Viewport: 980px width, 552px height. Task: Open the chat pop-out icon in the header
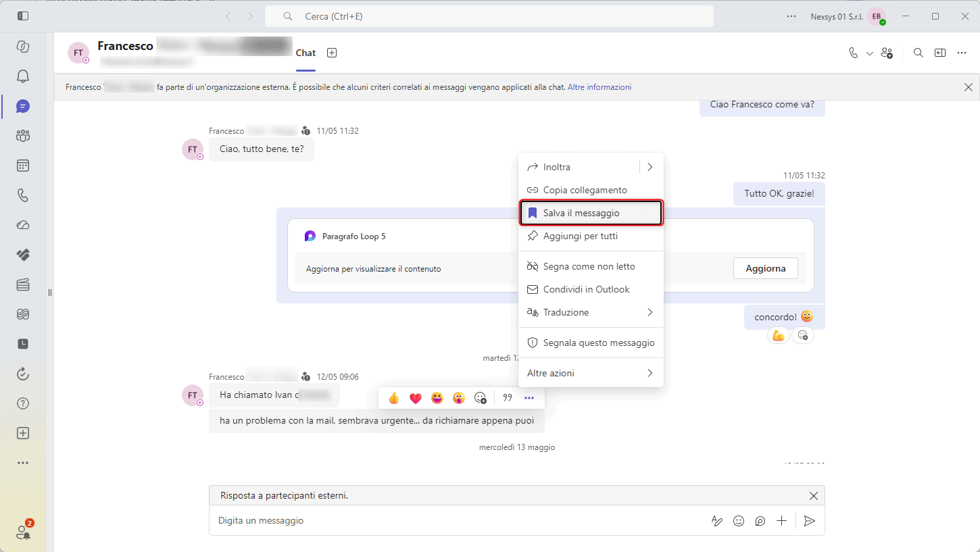pyautogui.click(x=940, y=53)
